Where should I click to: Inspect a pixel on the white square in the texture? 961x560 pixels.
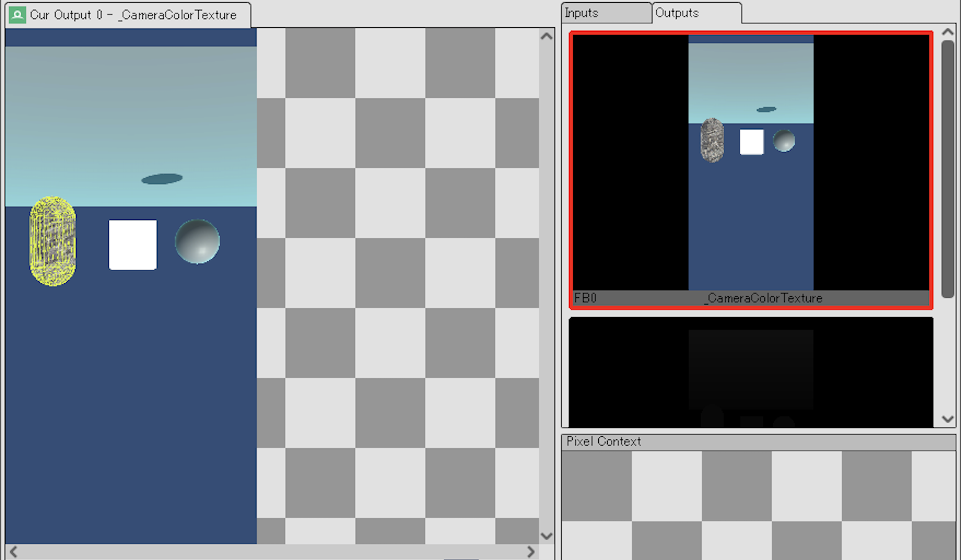tap(132, 244)
